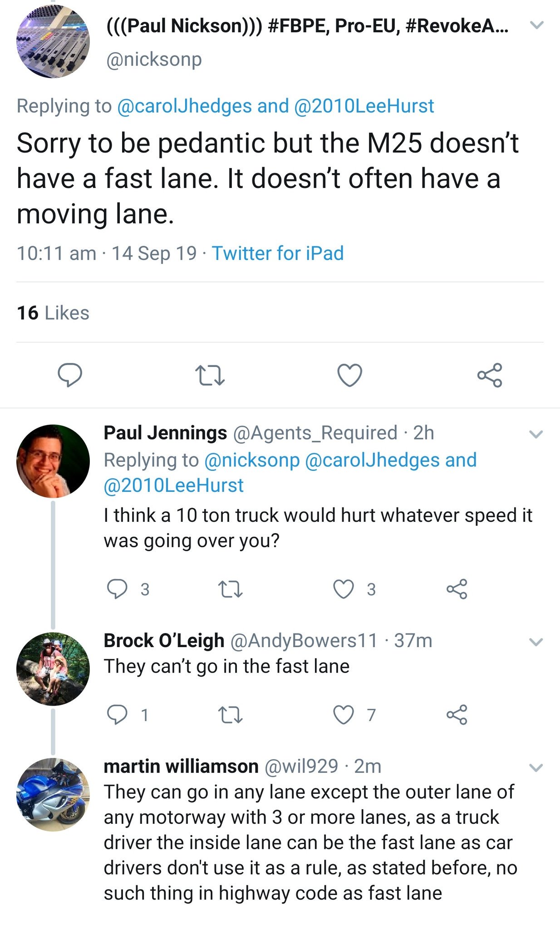The image size is (560, 930).
Task: Open martin williamson's motorcycle avatar
Action: [53, 795]
